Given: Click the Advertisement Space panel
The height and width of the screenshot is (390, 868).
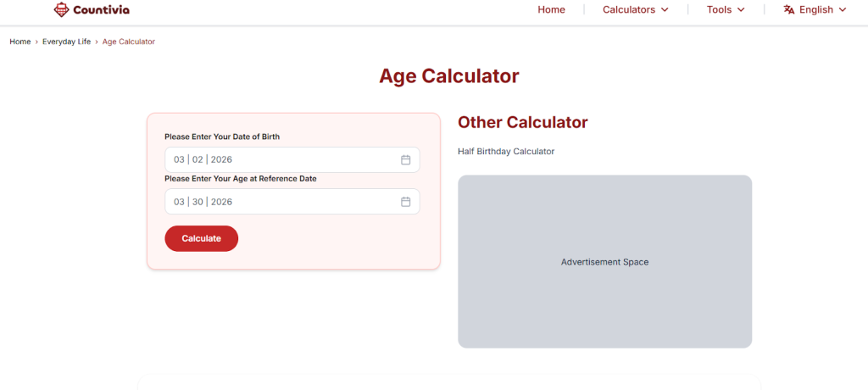Looking at the screenshot, I should click(604, 262).
